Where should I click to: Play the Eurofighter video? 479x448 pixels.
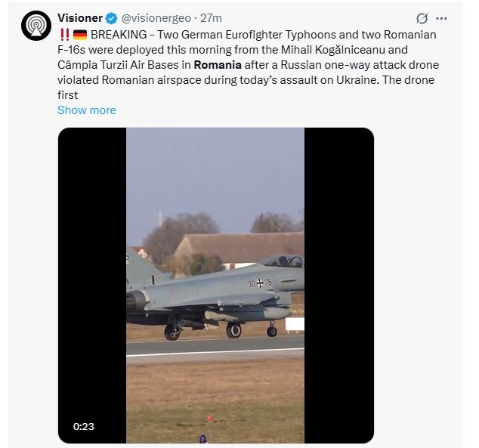[215, 286]
